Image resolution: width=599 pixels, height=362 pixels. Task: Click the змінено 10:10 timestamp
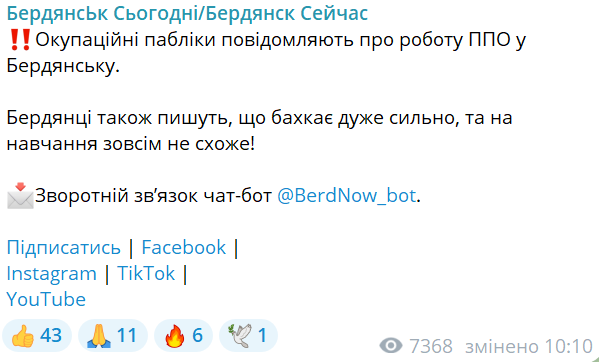tap(529, 346)
